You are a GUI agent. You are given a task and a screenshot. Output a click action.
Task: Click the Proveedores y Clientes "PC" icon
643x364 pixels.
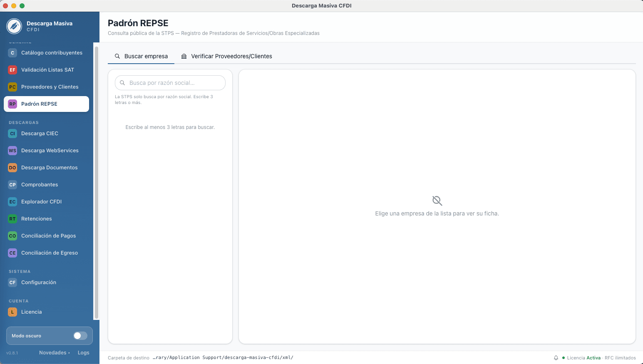pos(12,87)
